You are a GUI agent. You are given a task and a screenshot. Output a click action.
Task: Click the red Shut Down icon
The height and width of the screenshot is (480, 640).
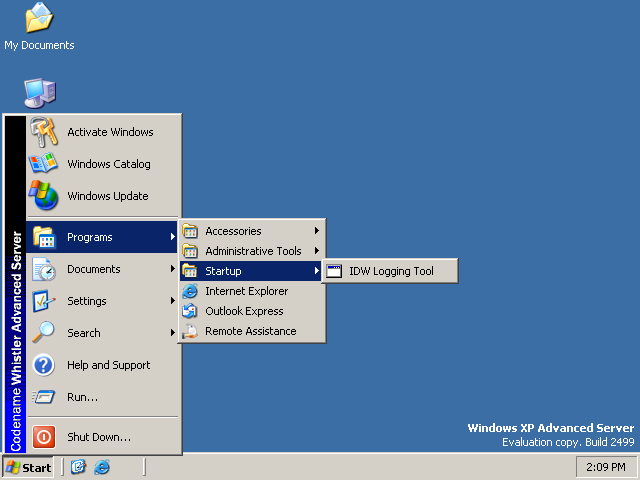pos(44,437)
